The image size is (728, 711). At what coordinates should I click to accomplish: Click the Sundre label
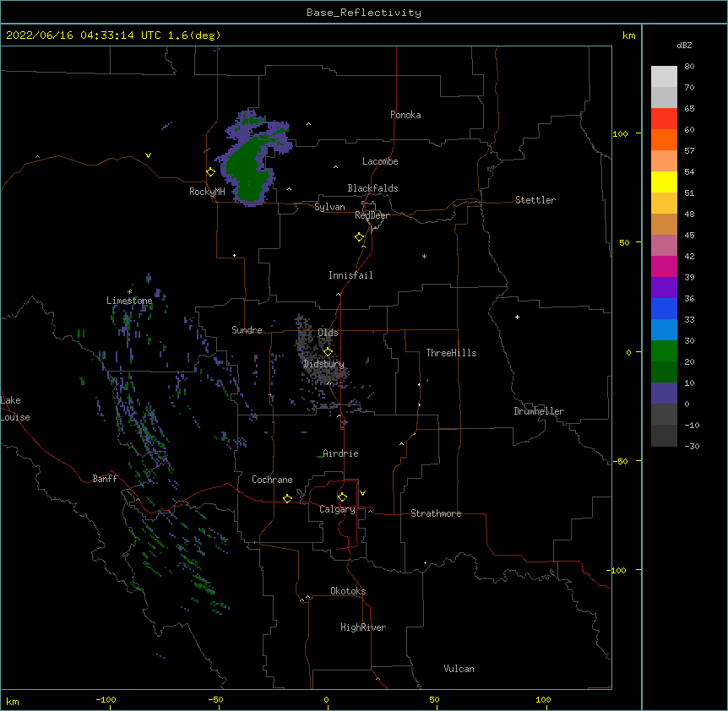[247, 330]
